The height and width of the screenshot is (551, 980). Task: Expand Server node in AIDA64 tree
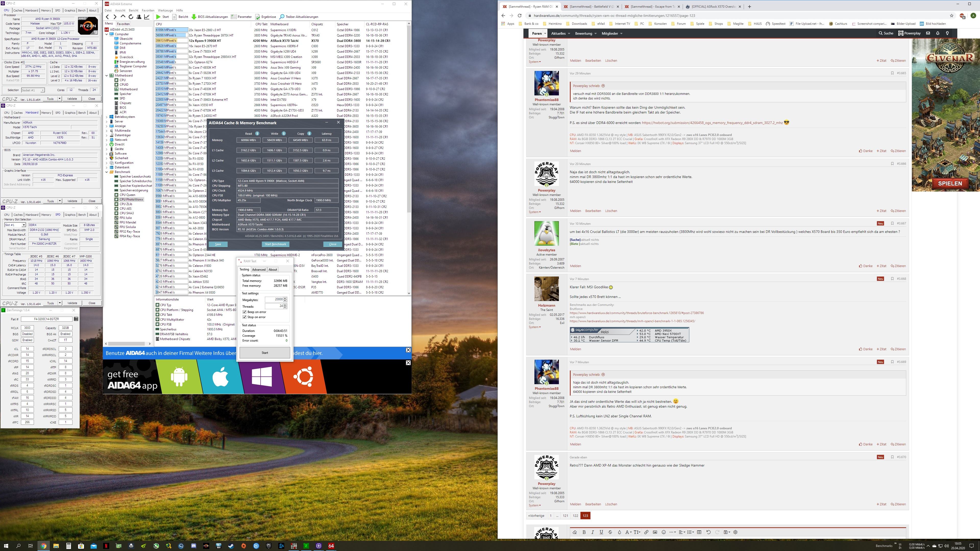[x=107, y=121]
